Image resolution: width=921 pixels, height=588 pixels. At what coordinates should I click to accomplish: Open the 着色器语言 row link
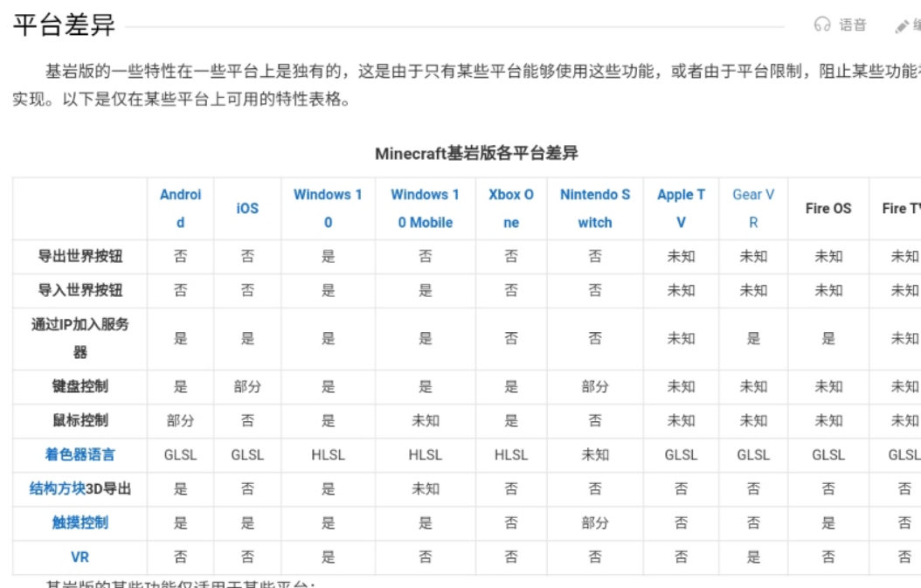[x=80, y=454]
